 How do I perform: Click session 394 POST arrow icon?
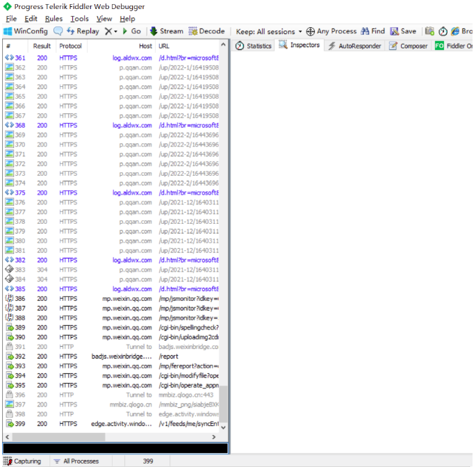pyautogui.click(x=10, y=375)
